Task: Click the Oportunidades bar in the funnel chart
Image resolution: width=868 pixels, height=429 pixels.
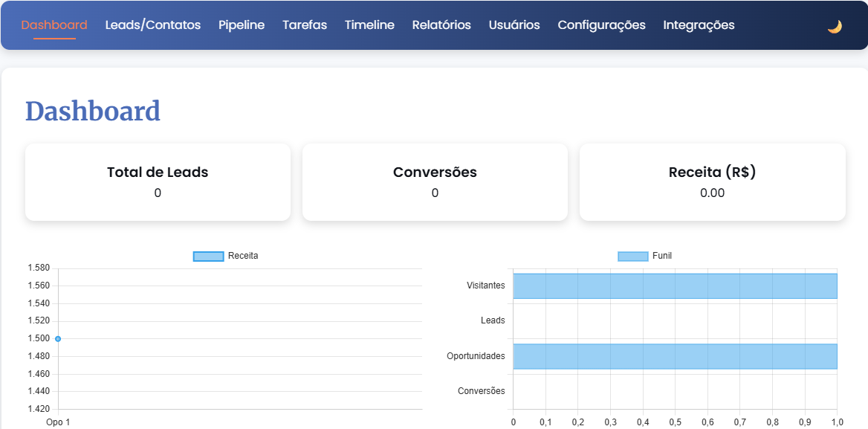Action: [675, 356]
